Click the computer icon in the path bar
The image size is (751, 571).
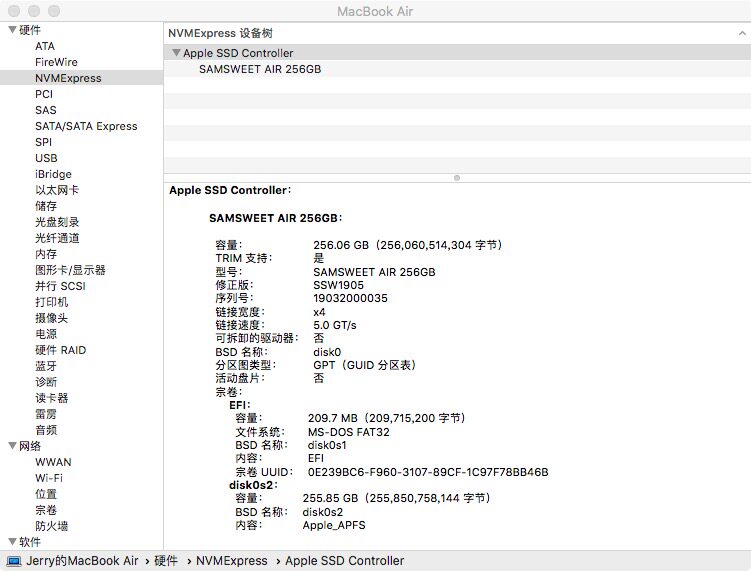coord(14,561)
